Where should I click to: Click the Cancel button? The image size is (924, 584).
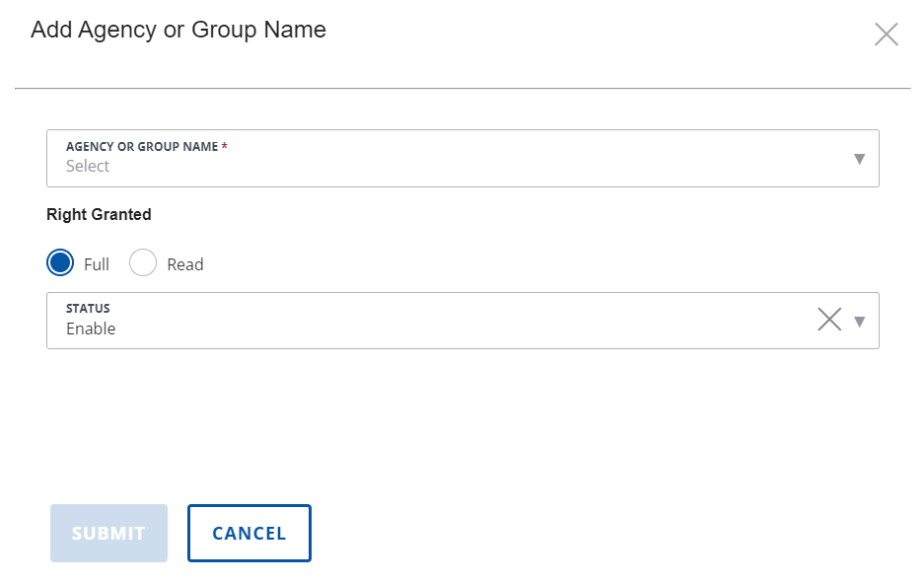249,533
